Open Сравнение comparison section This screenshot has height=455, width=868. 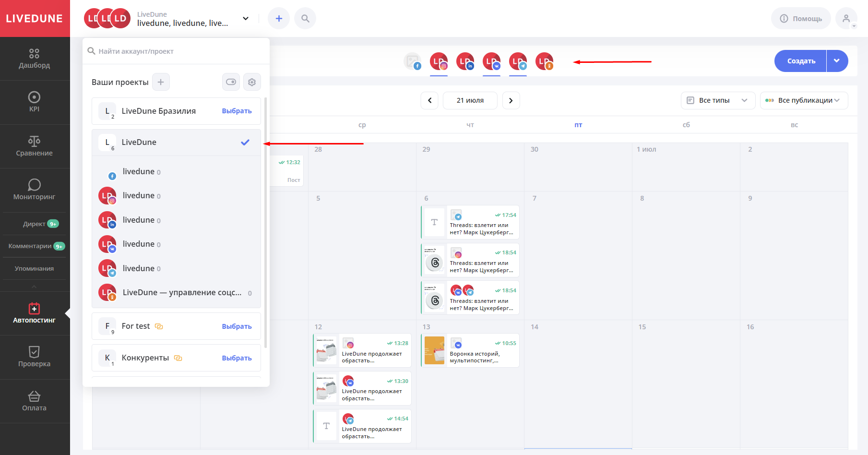[x=35, y=146]
